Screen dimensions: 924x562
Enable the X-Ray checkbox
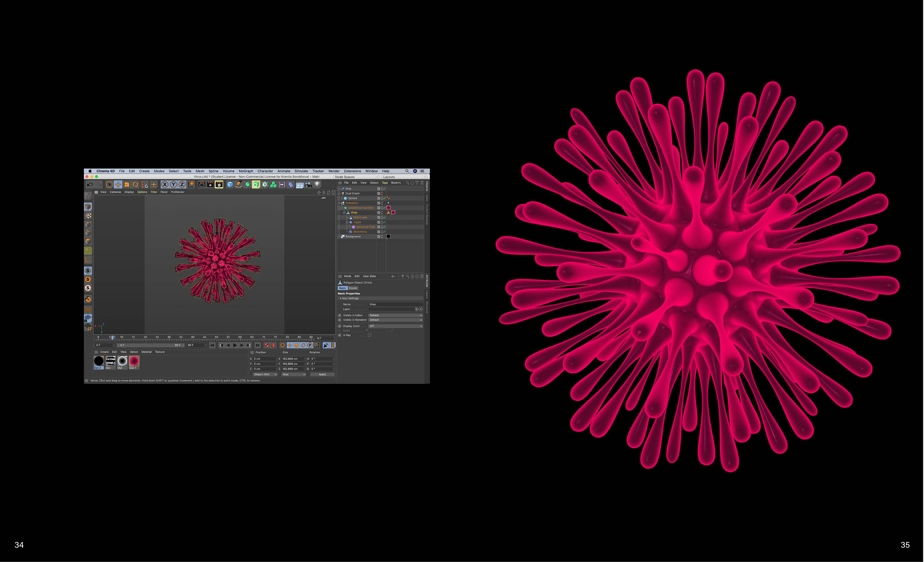click(369, 335)
